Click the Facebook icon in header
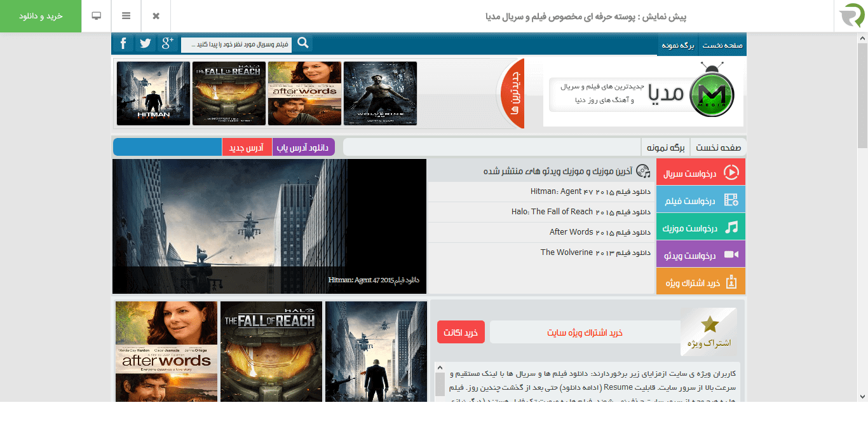 tap(123, 44)
